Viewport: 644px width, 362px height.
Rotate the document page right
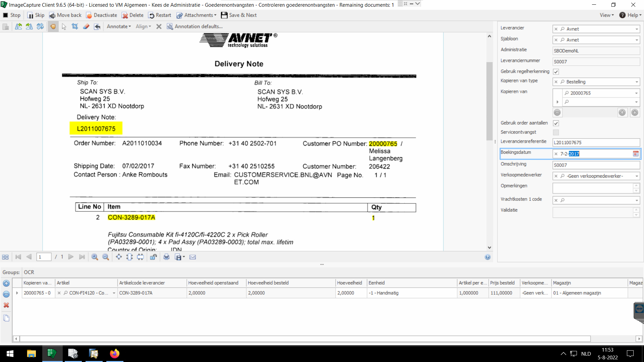pyautogui.click(x=29, y=26)
